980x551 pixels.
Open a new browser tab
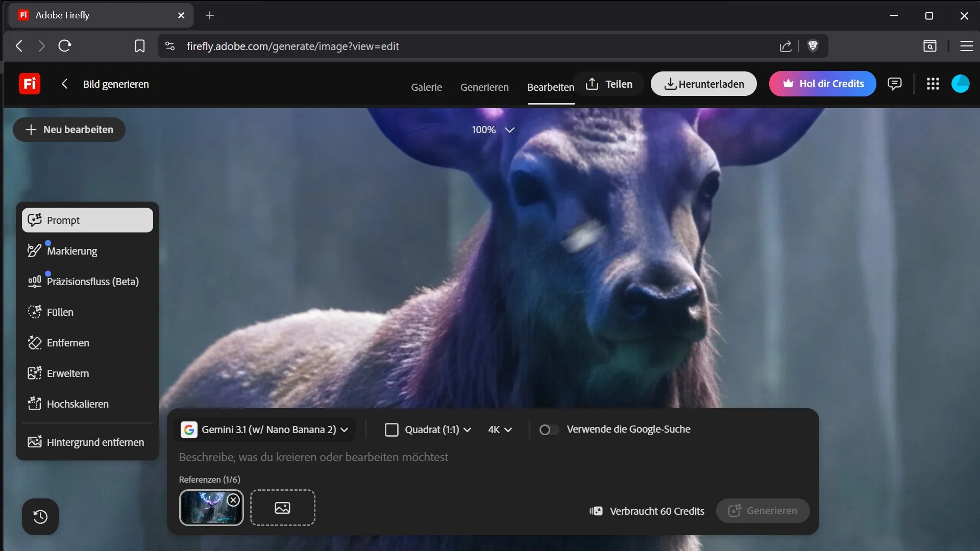210,15
